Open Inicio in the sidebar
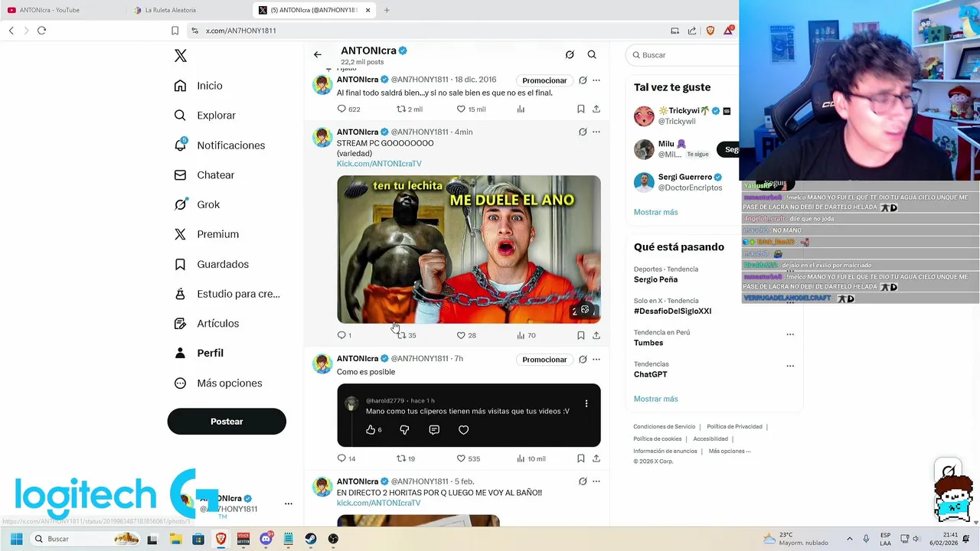 coord(198,86)
